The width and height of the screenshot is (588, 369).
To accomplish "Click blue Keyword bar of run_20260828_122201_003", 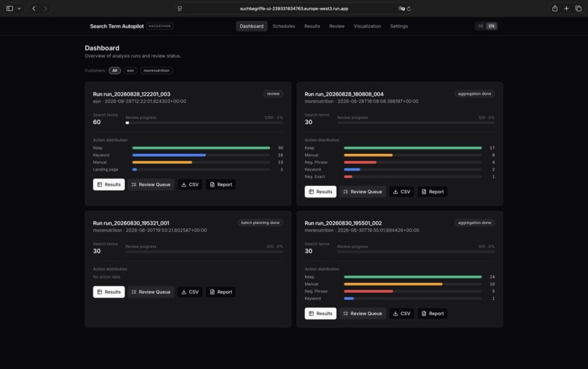I will click(x=169, y=155).
